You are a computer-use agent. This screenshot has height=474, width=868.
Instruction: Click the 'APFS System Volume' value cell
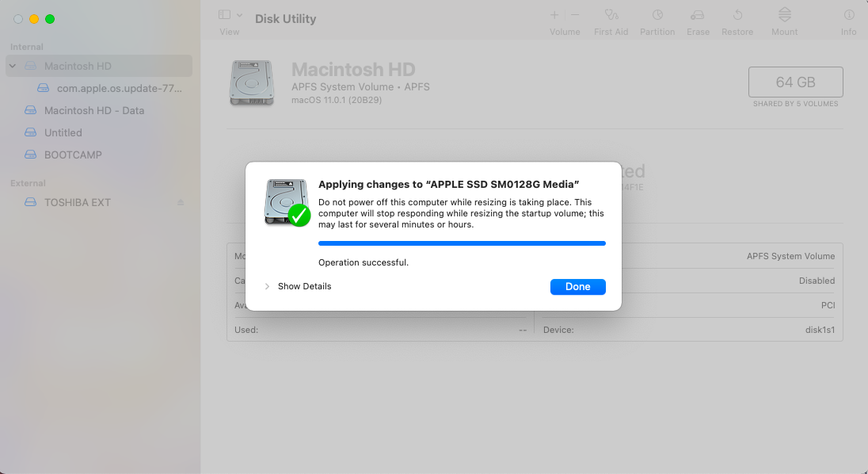pos(790,256)
